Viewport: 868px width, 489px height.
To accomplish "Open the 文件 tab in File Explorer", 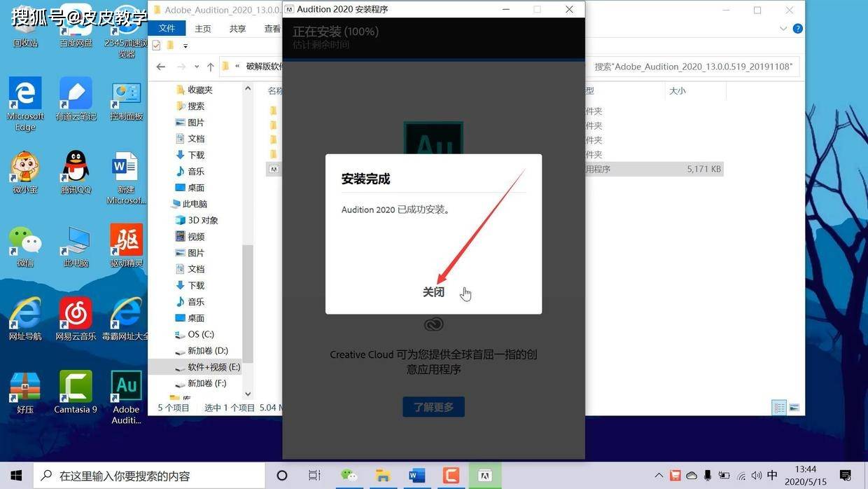I will pyautogui.click(x=167, y=28).
